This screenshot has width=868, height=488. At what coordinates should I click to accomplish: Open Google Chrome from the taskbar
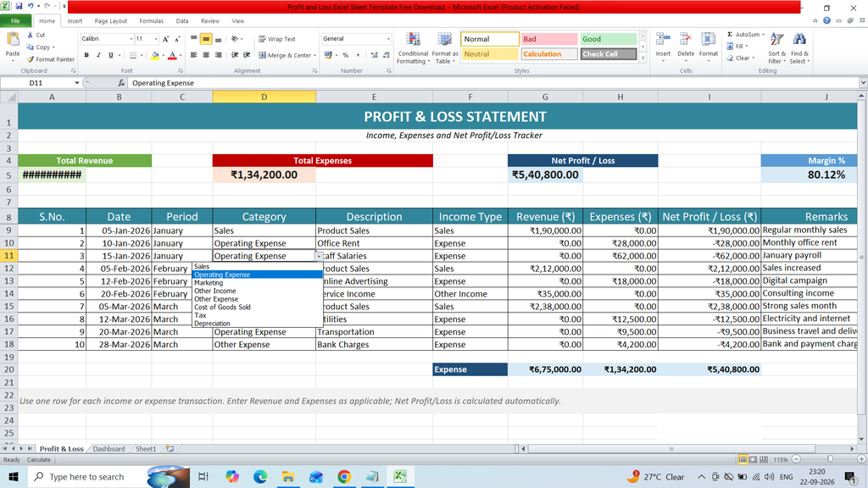[344, 477]
